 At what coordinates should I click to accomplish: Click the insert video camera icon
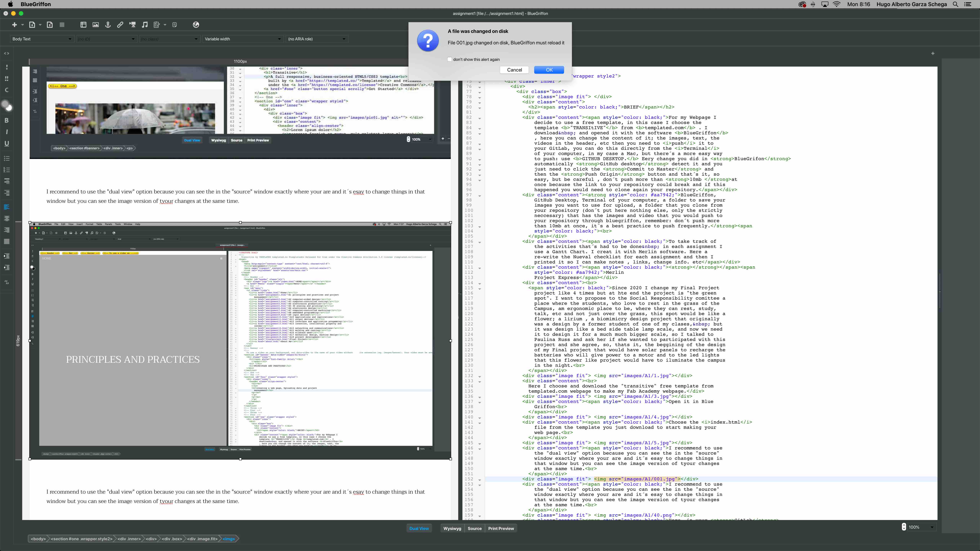132,25
